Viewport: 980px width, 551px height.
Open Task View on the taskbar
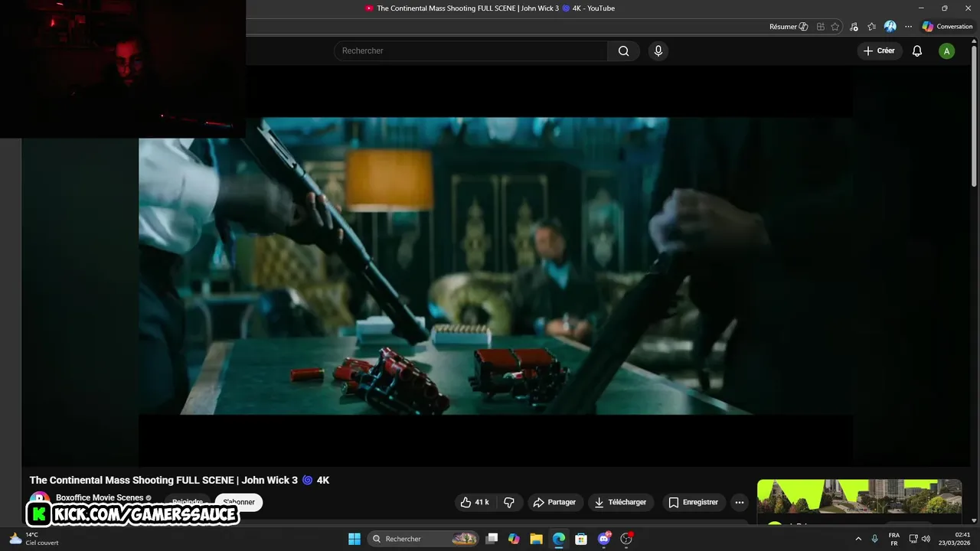coord(492,539)
